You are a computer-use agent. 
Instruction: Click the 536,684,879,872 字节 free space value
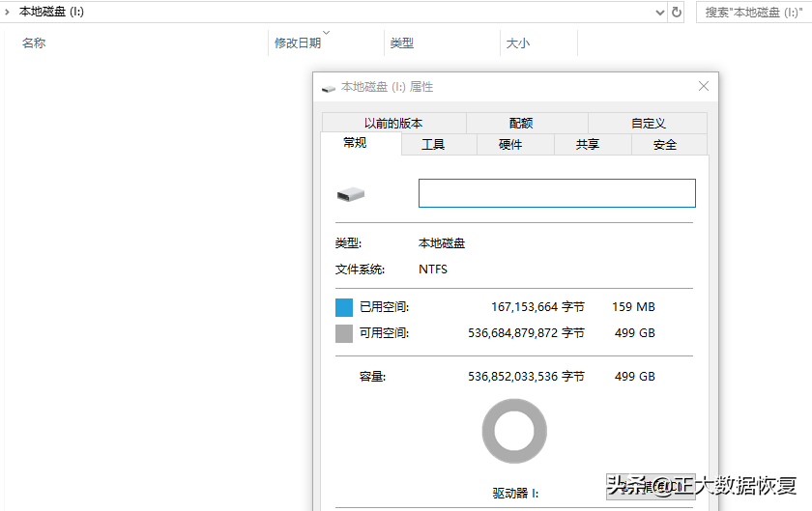pyautogui.click(x=526, y=333)
